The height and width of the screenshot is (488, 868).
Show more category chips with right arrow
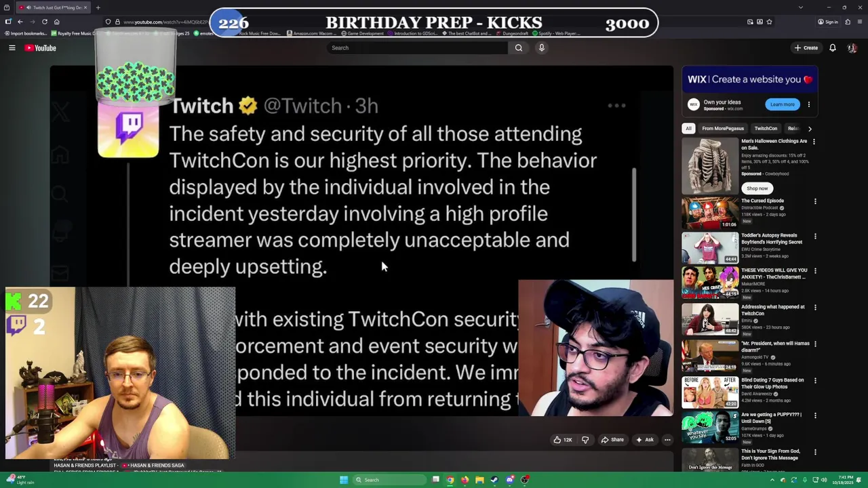click(810, 129)
